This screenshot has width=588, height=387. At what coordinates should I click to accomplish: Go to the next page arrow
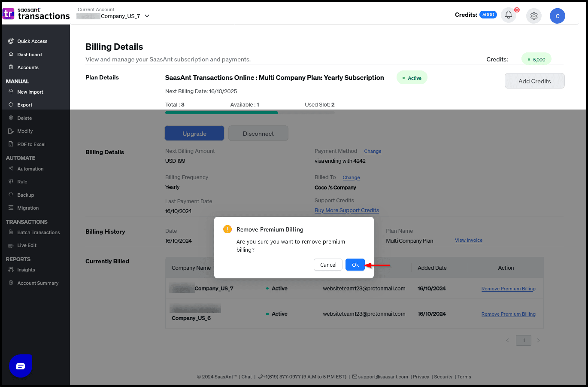[x=539, y=341]
